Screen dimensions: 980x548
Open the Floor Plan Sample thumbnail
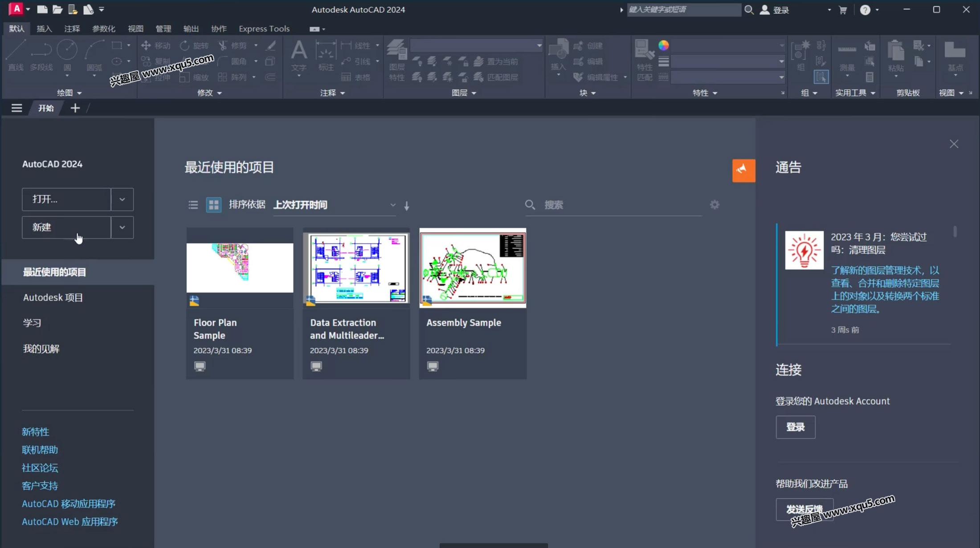[x=240, y=268]
